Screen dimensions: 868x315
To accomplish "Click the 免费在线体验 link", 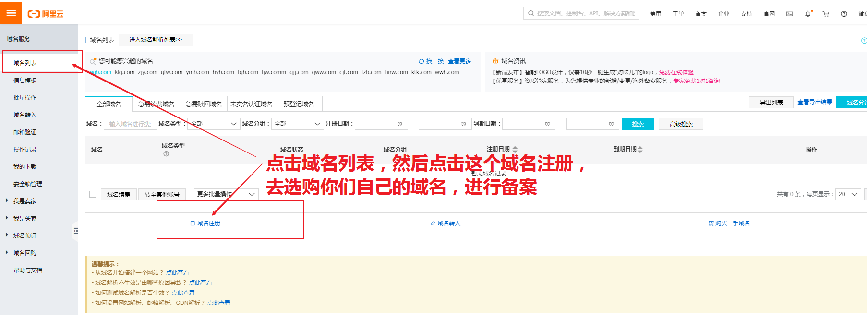I will (676, 72).
